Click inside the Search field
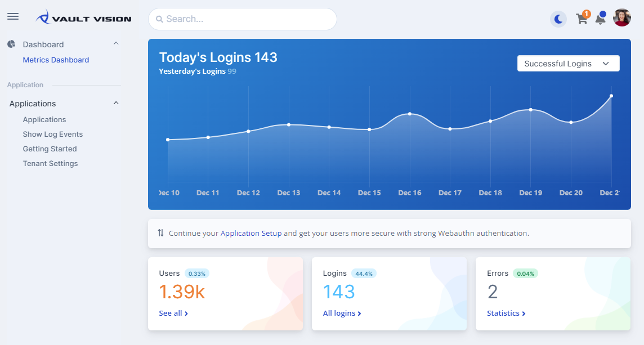 242,19
